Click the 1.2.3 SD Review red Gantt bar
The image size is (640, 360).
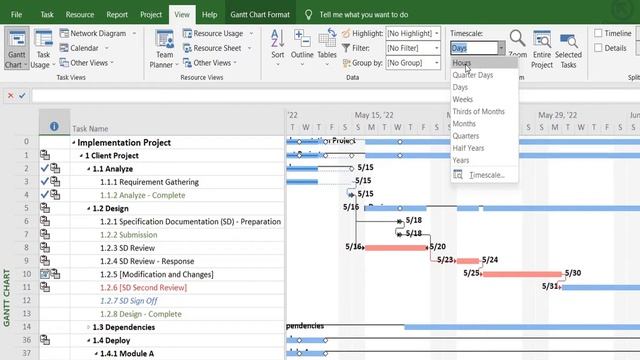pyautogui.click(x=396, y=247)
